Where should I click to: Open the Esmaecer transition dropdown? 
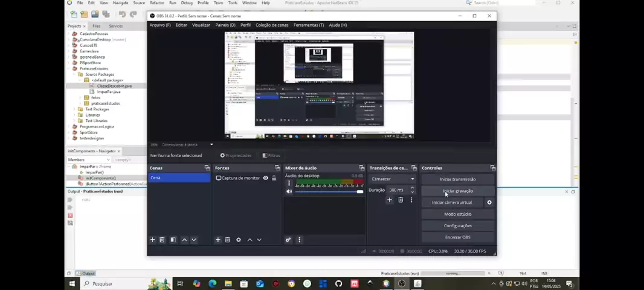393,179
